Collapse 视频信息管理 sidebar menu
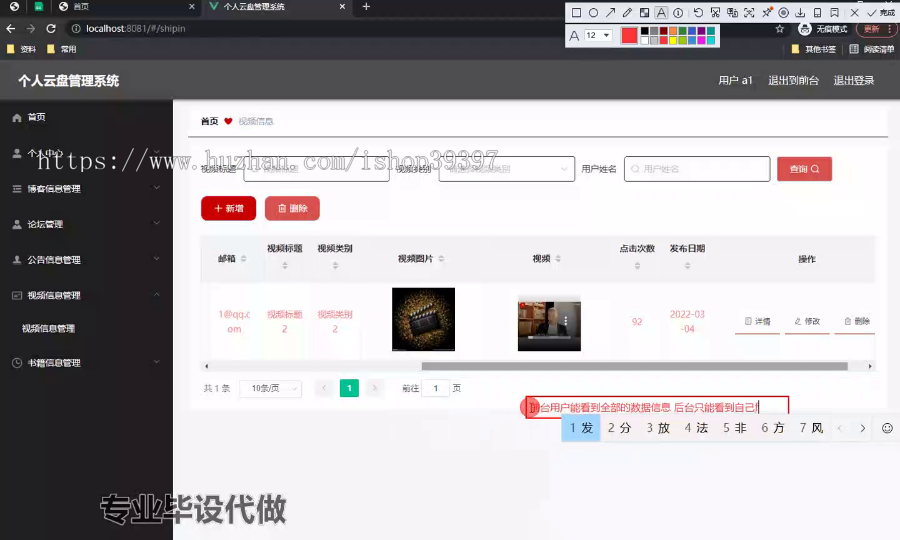This screenshot has width=900, height=540. pos(86,295)
